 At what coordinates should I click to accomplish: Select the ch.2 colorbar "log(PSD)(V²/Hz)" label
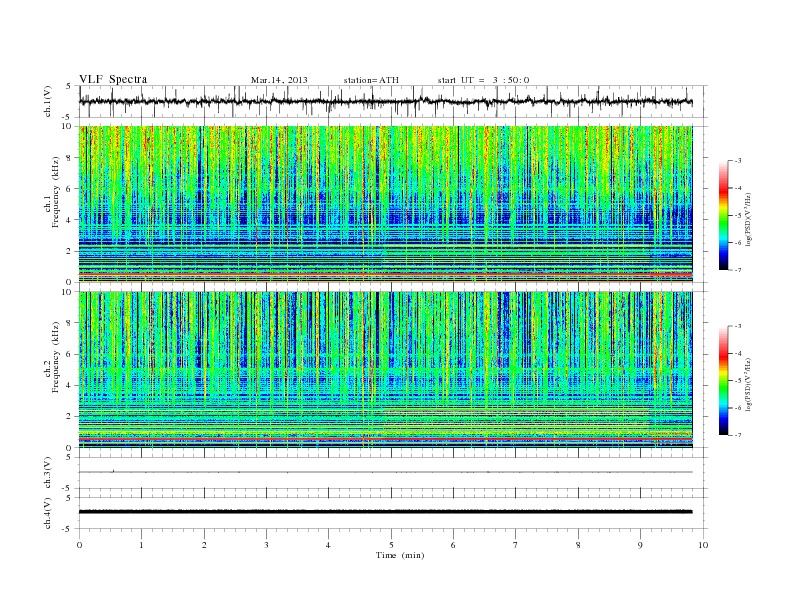[749, 384]
